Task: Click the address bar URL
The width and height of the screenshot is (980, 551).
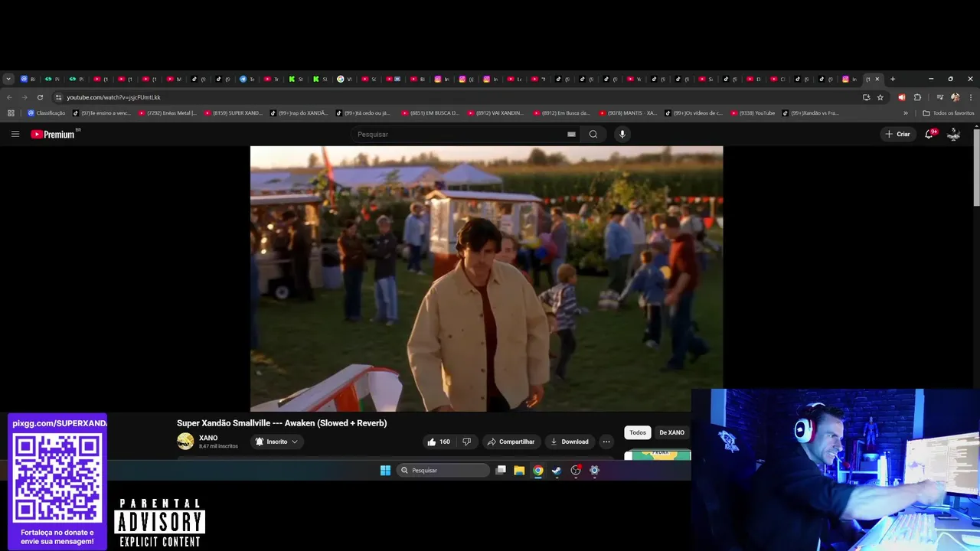Action: (x=113, y=97)
